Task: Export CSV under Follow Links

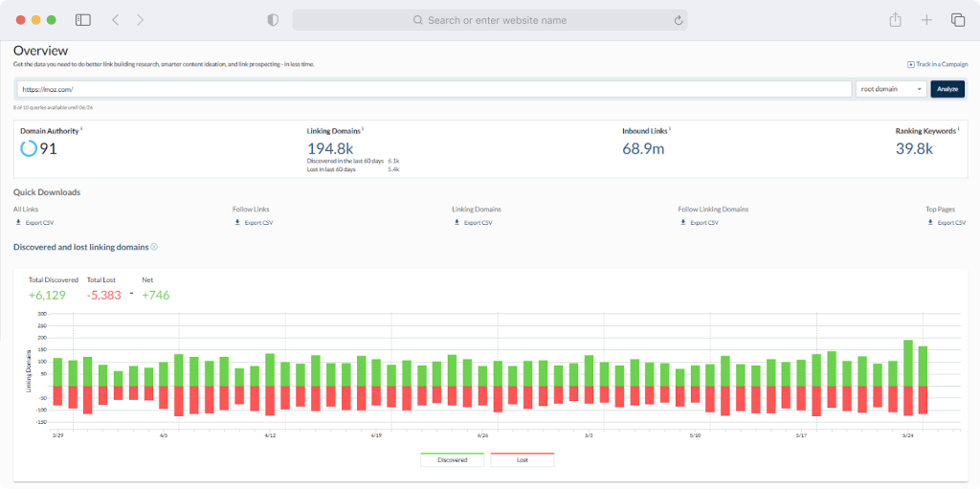Action: (x=254, y=223)
